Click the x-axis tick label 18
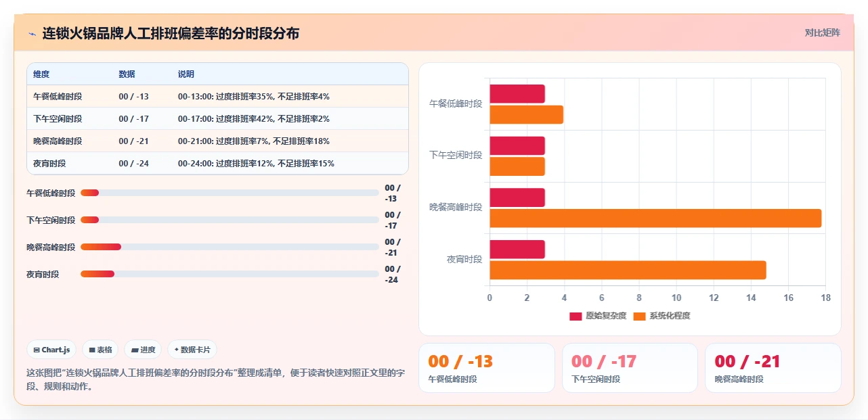868x420 pixels. click(825, 298)
